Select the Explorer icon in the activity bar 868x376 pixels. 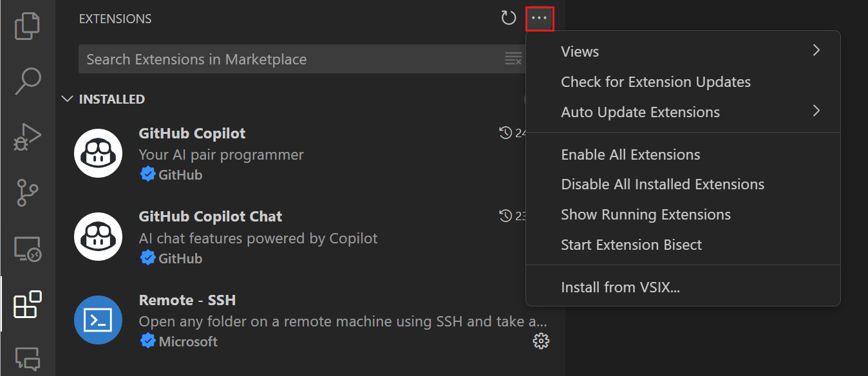point(27,26)
